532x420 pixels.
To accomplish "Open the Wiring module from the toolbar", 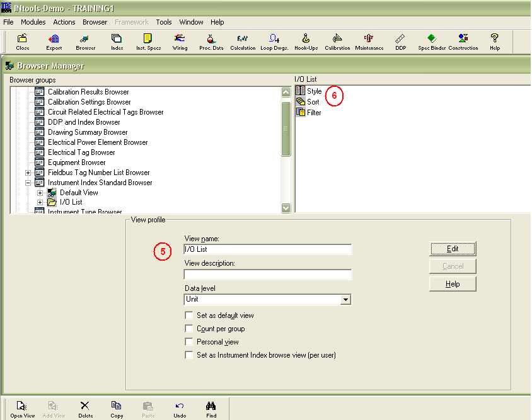I will 180,42.
